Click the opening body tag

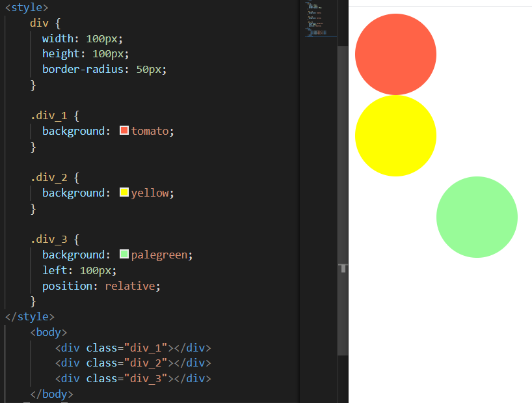click(49, 332)
